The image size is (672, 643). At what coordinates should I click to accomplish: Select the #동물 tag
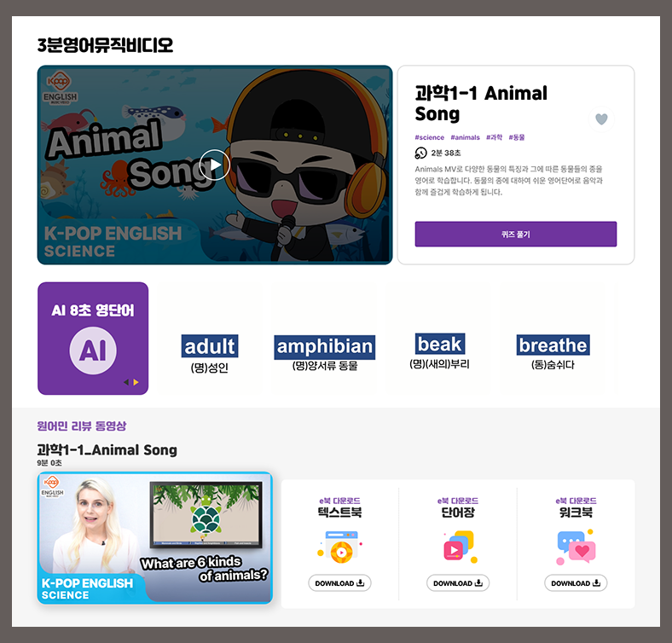tap(517, 137)
